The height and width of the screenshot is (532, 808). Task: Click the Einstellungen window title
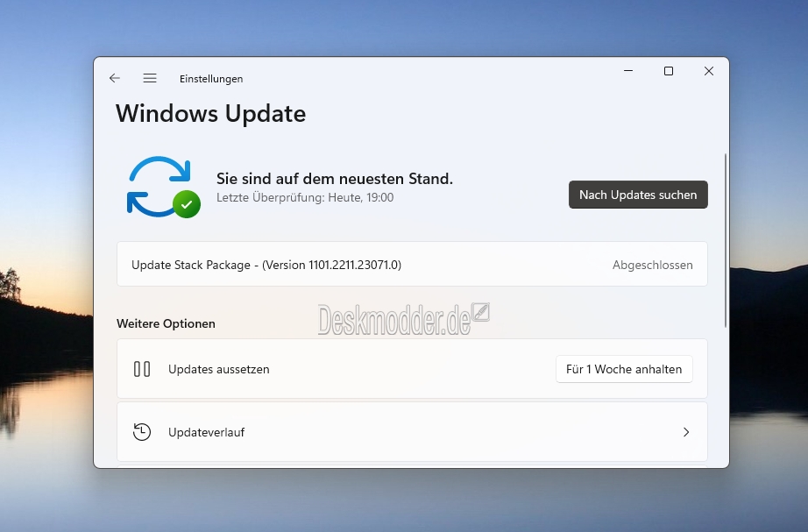point(211,79)
